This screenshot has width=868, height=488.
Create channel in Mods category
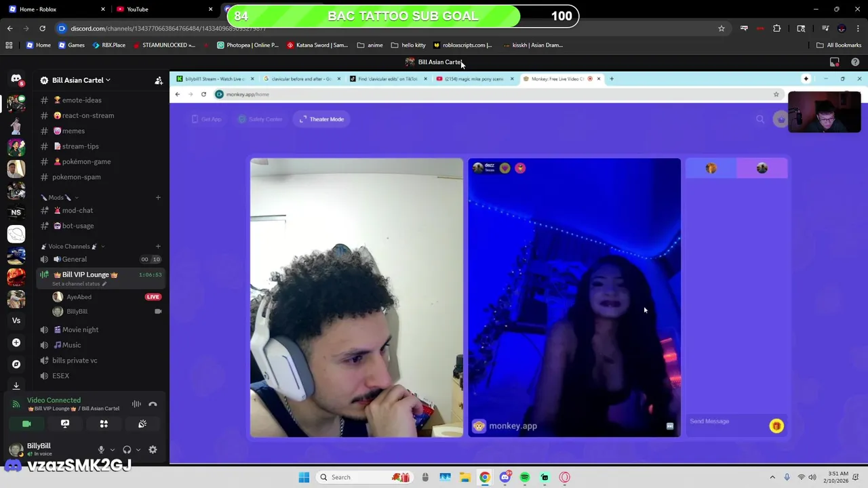(158, 197)
